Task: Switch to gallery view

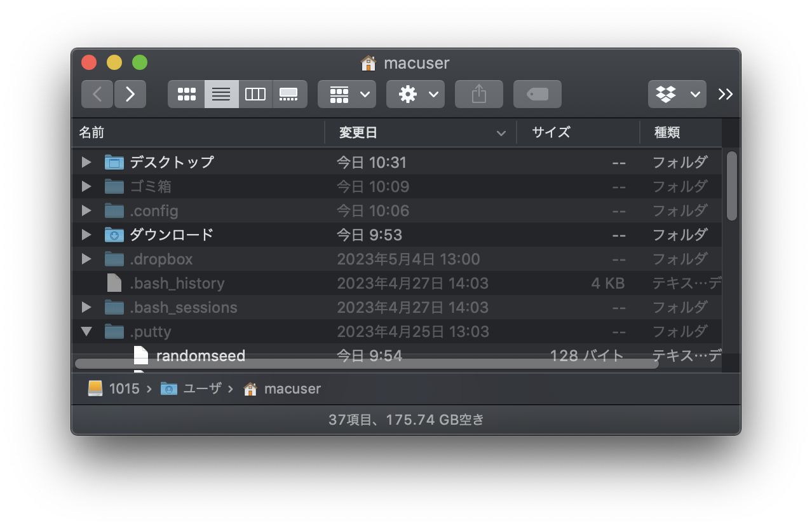Action: point(289,93)
